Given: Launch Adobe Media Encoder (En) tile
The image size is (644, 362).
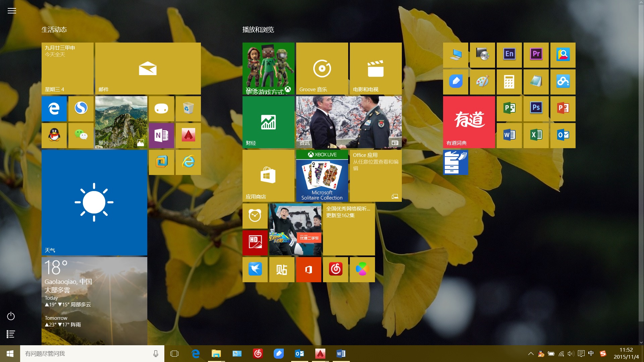Looking at the screenshot, I should point(509,55).
